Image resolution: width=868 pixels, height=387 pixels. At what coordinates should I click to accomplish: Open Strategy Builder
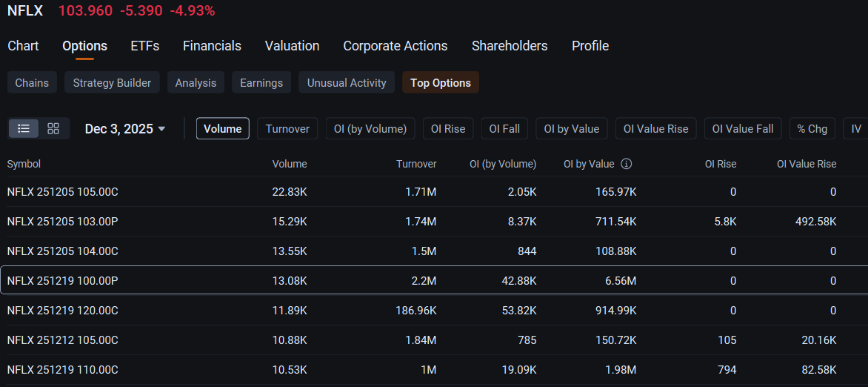click(112, 82)
